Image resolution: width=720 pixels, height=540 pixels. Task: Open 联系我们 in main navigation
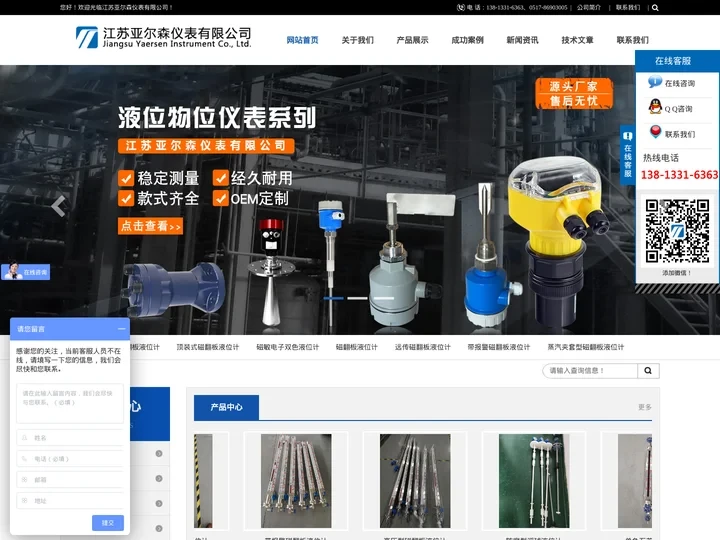pyautogui.click(x=632, y=40)
